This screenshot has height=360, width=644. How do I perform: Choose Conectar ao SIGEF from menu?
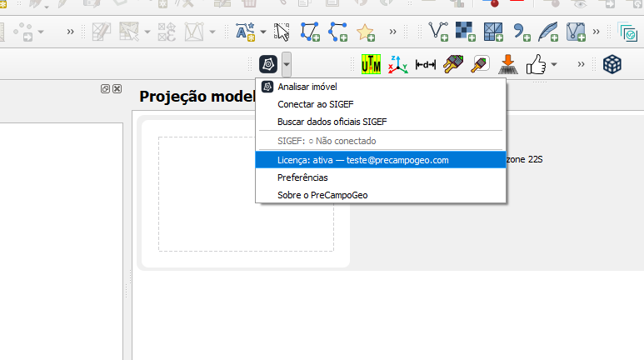coord(381,104)
